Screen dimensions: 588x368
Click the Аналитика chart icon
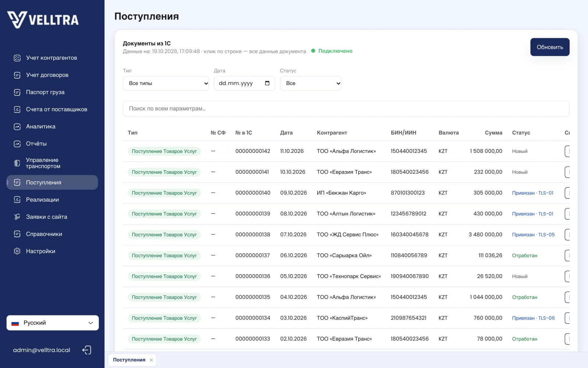tap(17, 127)
